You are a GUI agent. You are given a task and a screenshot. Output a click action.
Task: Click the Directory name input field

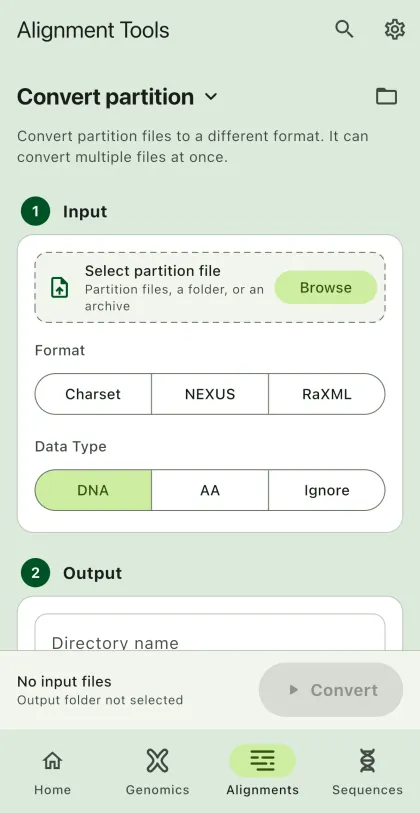point(210,633)
